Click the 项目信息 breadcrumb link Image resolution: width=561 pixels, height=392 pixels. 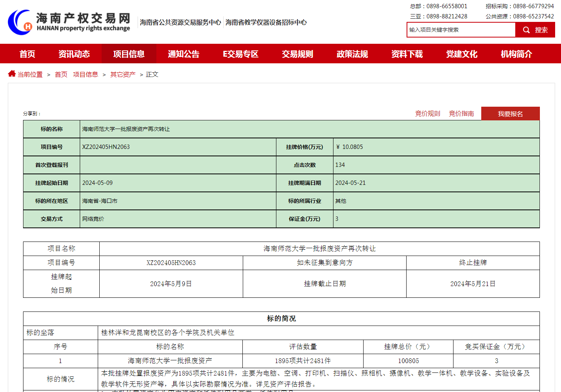tap(86, 74)
